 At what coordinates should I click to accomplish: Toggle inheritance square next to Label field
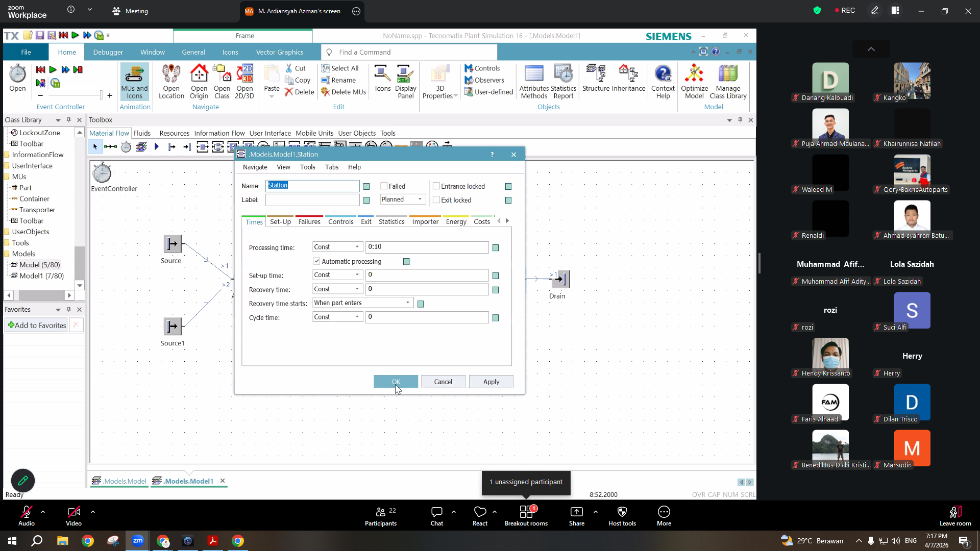pyautogui.click(x=366, y=201)
